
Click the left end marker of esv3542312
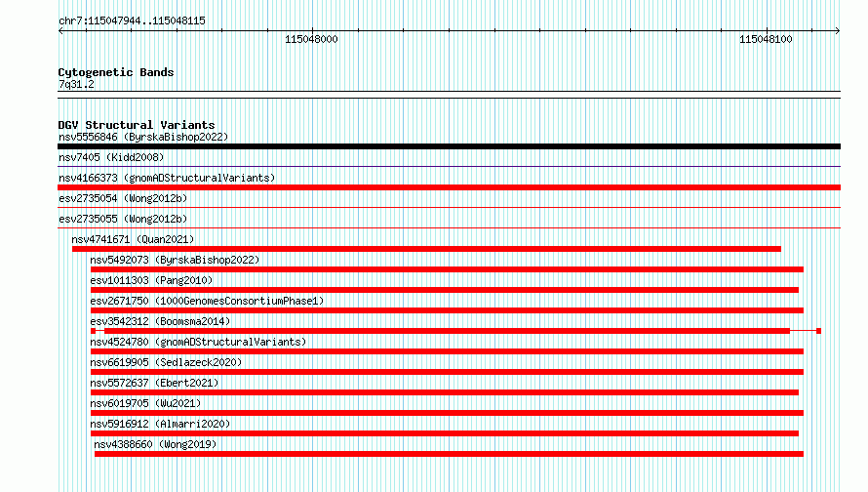point(93,331)
